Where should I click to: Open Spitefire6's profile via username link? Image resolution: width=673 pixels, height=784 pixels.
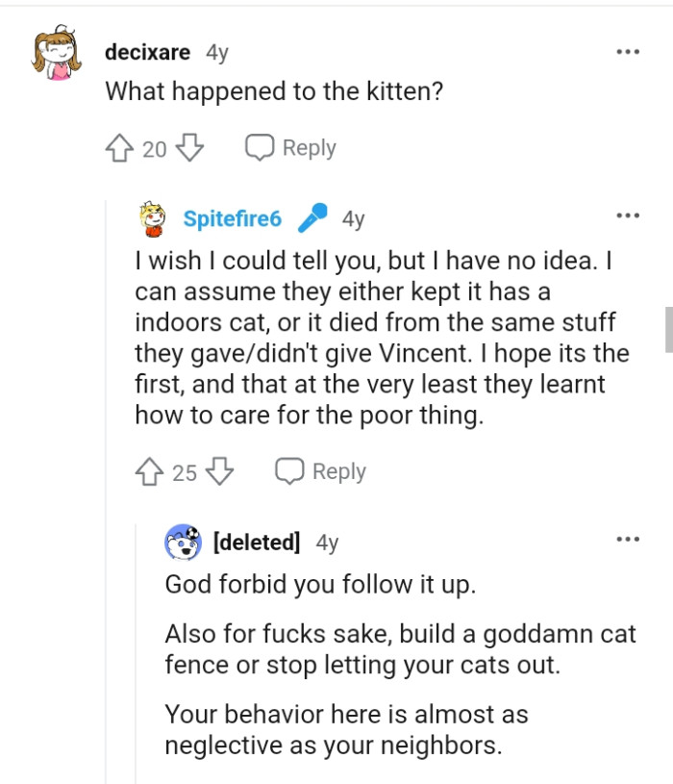[235, 217]
